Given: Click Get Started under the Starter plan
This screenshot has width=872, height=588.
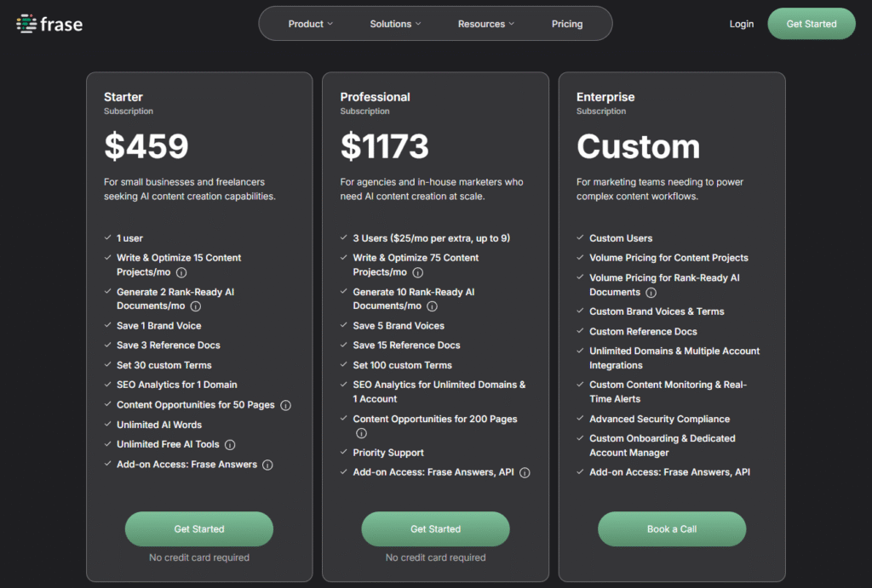Looking at the screenshot, I should (199, 529).
